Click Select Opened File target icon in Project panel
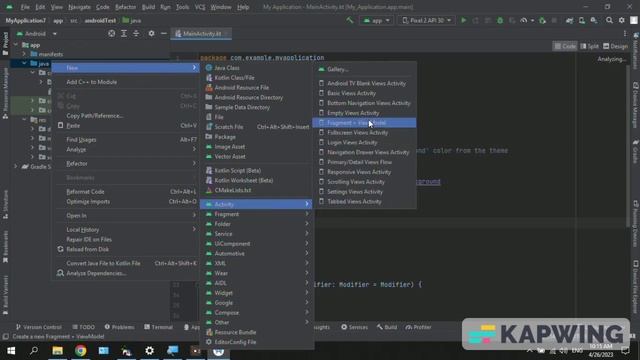 [x=111, y=33]
